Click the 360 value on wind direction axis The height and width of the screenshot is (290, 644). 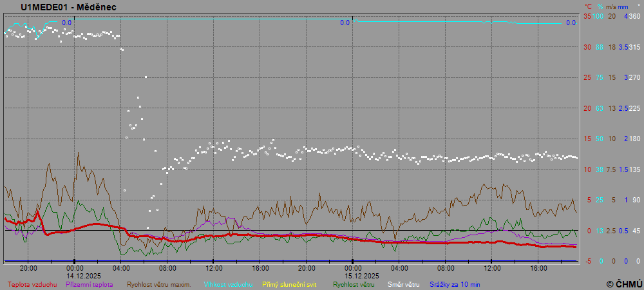coord(634,16)
